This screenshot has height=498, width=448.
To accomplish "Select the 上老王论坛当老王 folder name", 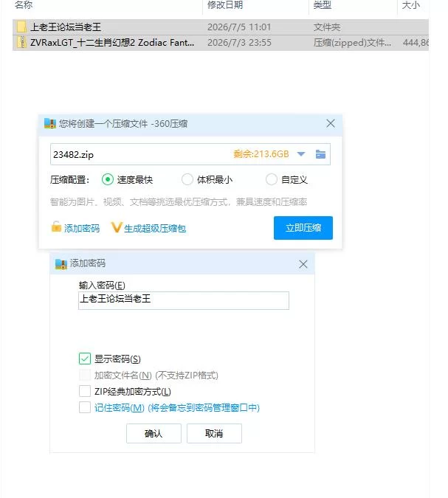I will [x=66, y=27].
